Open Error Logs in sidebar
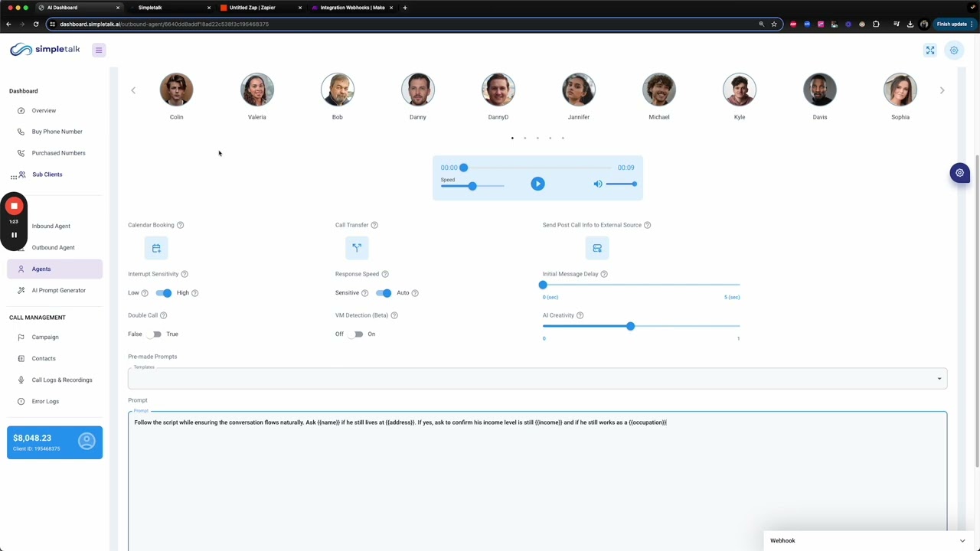Screen dimensions: 980x551 [x=54, y=401]
